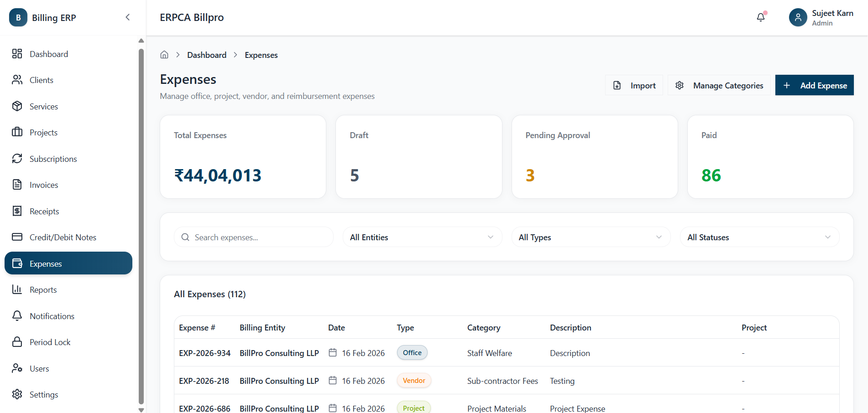Click the Settings gear icon in sidebar
868x413 pixels.
(x=17, y=394)
